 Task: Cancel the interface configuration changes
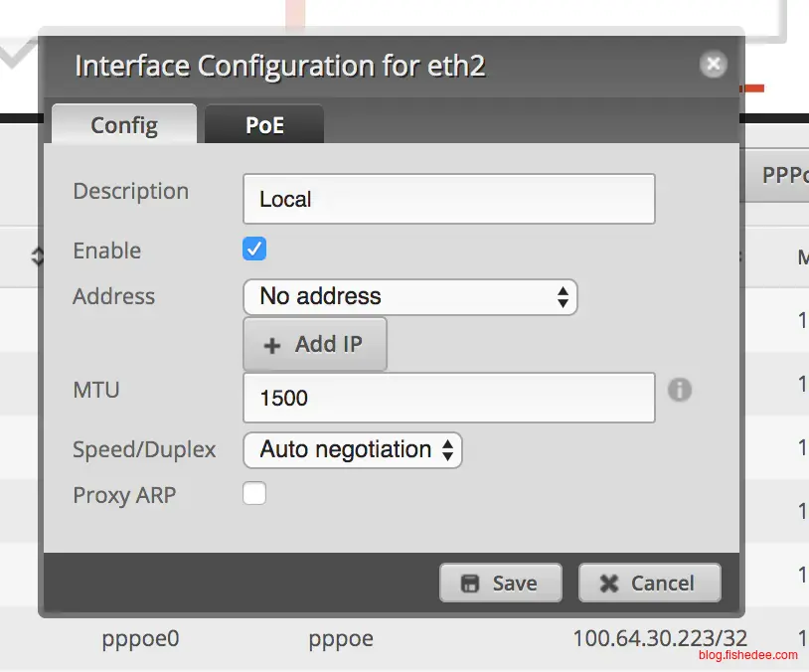click(x=649, y=584)
